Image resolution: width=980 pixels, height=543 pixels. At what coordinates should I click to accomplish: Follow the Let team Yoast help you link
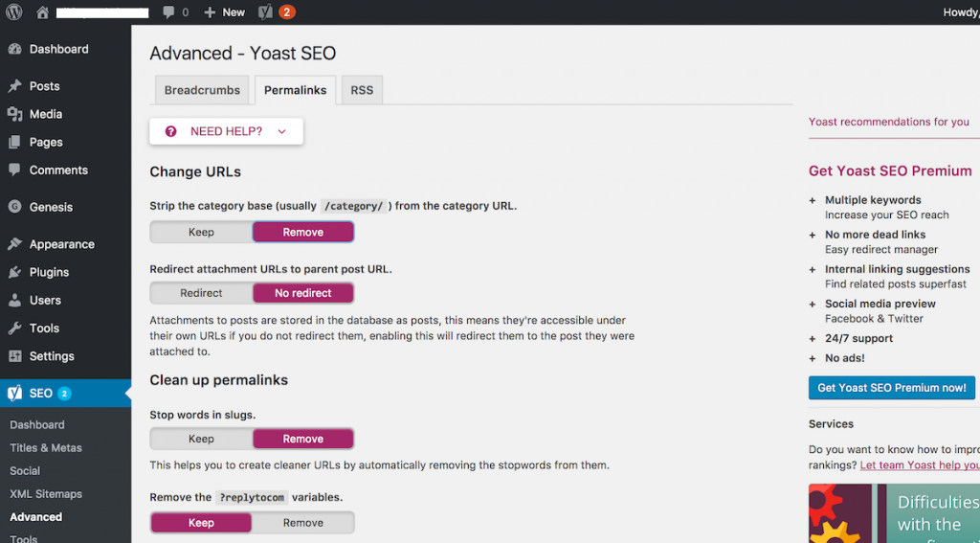(x=920, y=465)
